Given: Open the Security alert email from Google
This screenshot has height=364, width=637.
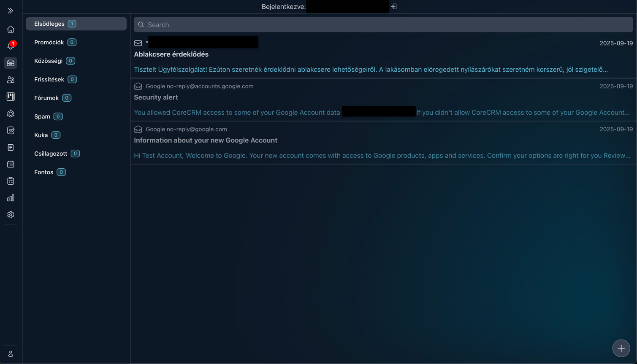Looking at the screenshot, I should click(x=156, y=97).
